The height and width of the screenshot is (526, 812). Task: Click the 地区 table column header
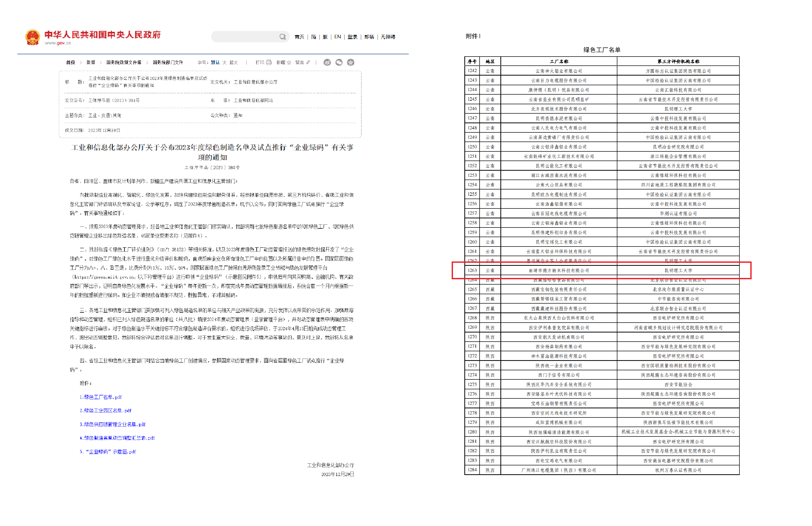click(490, 62)
